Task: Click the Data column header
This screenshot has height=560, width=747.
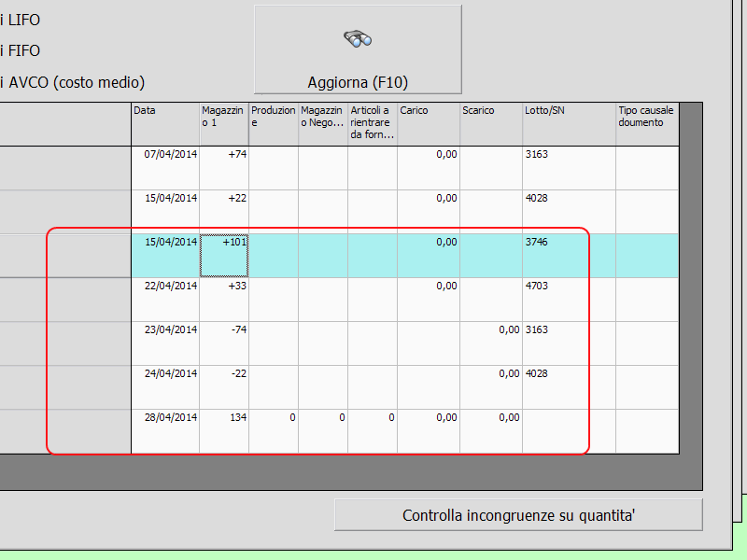Action: (165, 124)
